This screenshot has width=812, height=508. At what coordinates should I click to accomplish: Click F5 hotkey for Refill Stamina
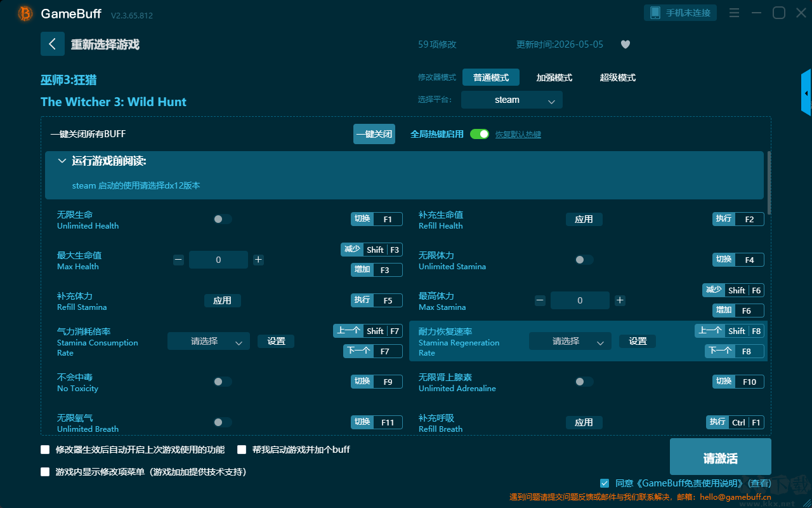(377, 300)
